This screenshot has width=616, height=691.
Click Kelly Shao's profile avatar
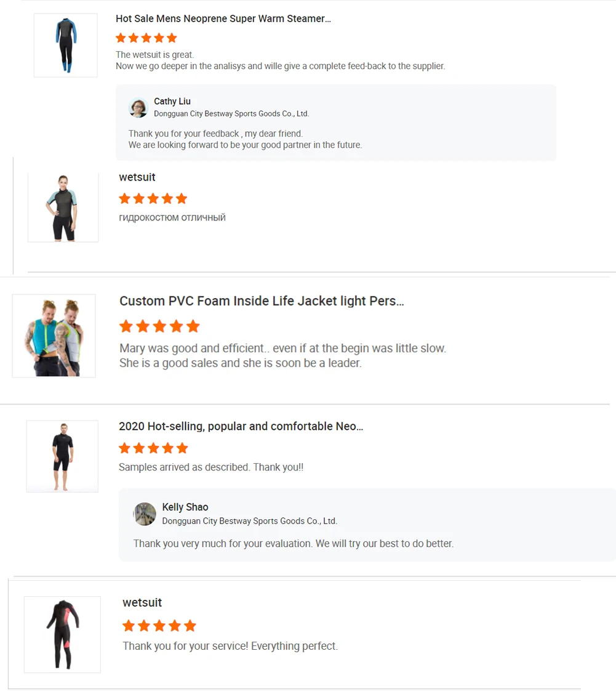point(145,514)
